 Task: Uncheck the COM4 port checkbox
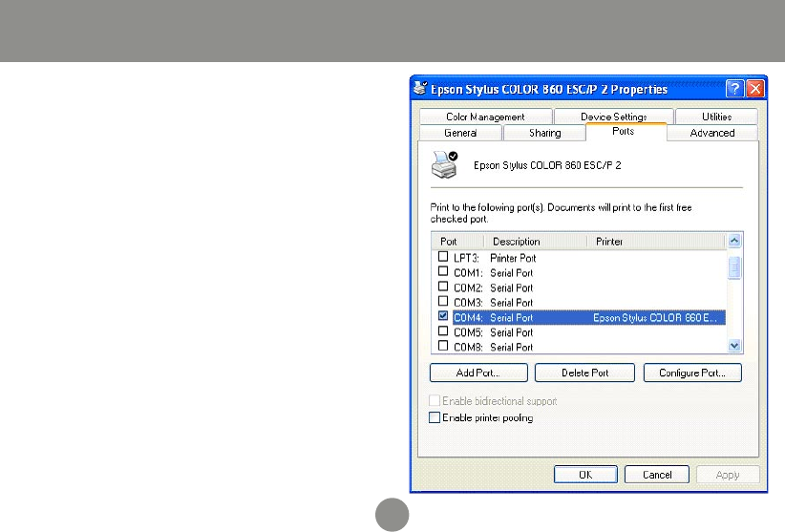click(443, 316)
